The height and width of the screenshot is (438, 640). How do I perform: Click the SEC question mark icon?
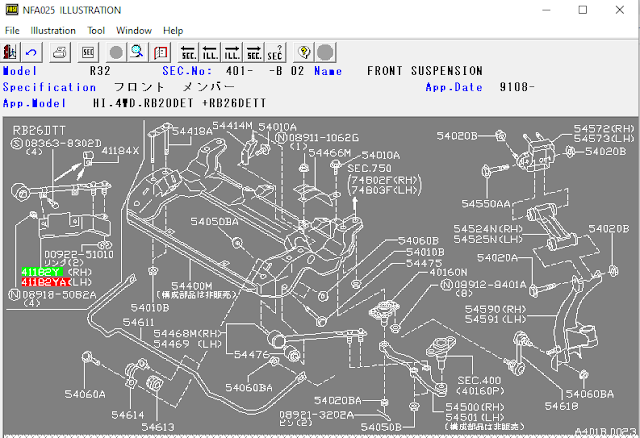point(276,53)
